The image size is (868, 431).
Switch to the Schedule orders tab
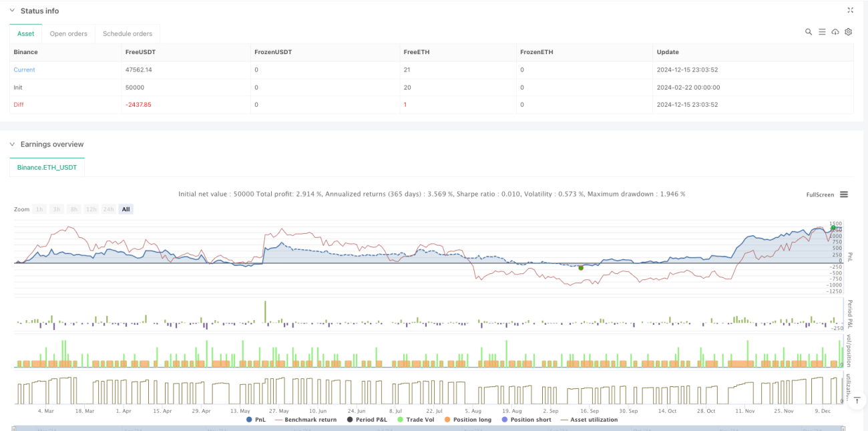(x=127, y=33)
